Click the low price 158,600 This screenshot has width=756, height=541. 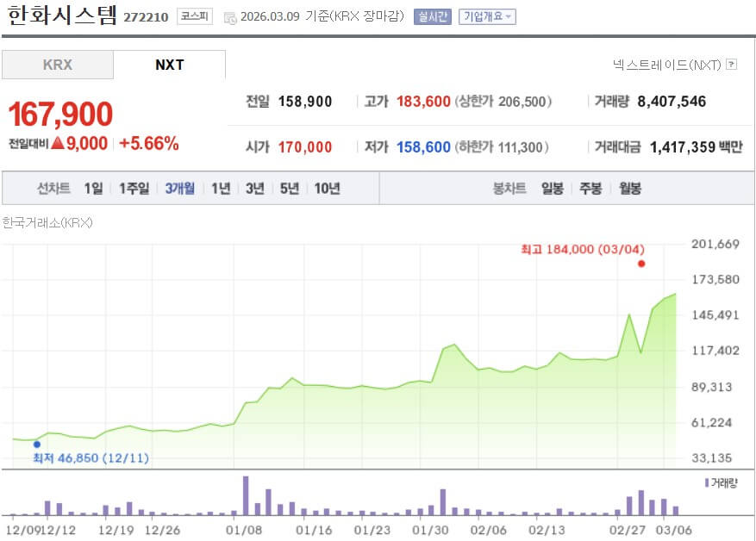pos(423,147)
